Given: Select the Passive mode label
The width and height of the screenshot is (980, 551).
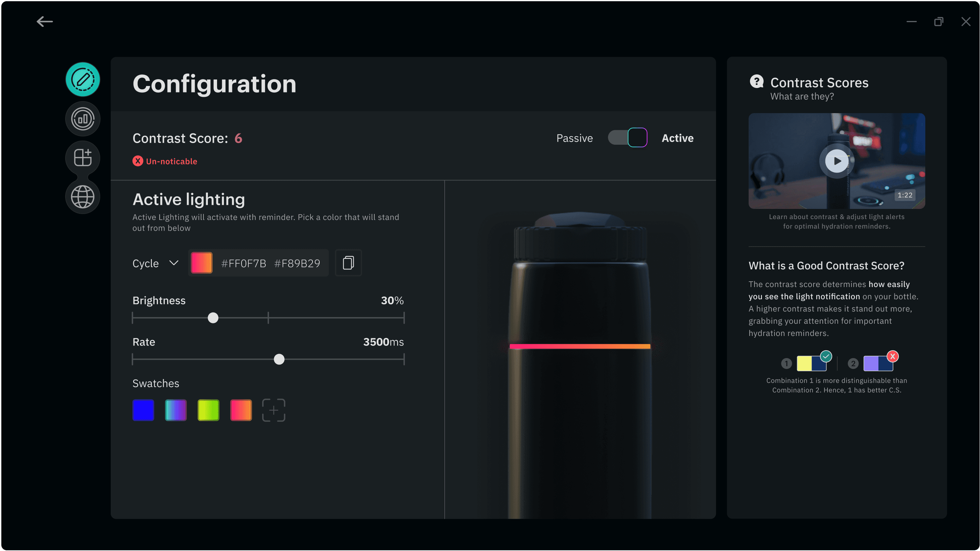Looking at the screenshot, I should 574,138.
